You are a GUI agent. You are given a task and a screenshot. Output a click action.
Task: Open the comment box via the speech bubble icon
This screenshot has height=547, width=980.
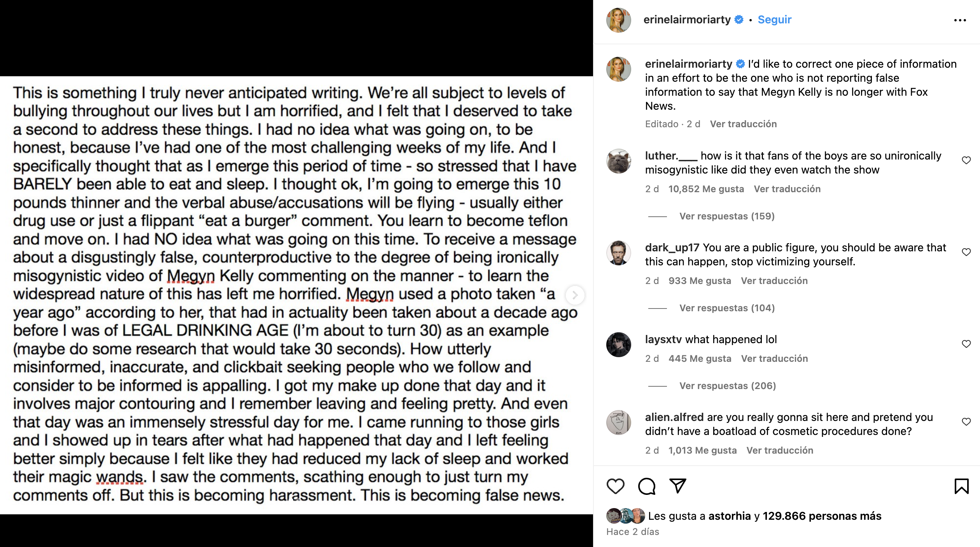click(646, 486)
